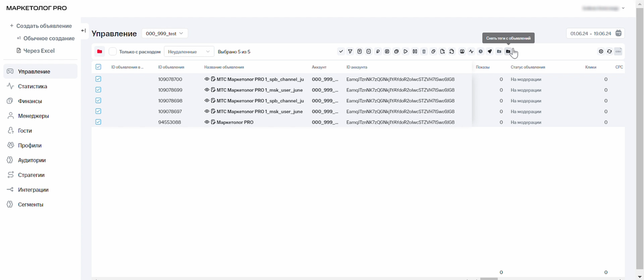Click the edit icon for ad 109078698
The height and width of the screenshot is (280, 644).
213,101
